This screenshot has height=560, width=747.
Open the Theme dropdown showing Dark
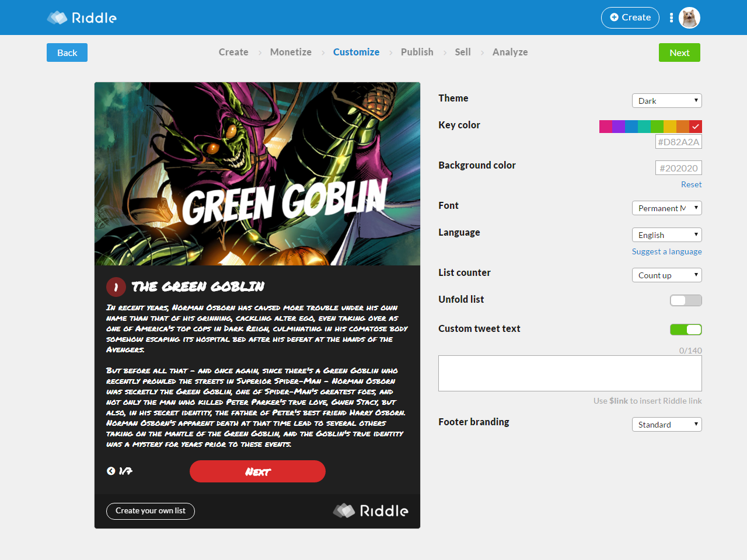tap(667, 101)
